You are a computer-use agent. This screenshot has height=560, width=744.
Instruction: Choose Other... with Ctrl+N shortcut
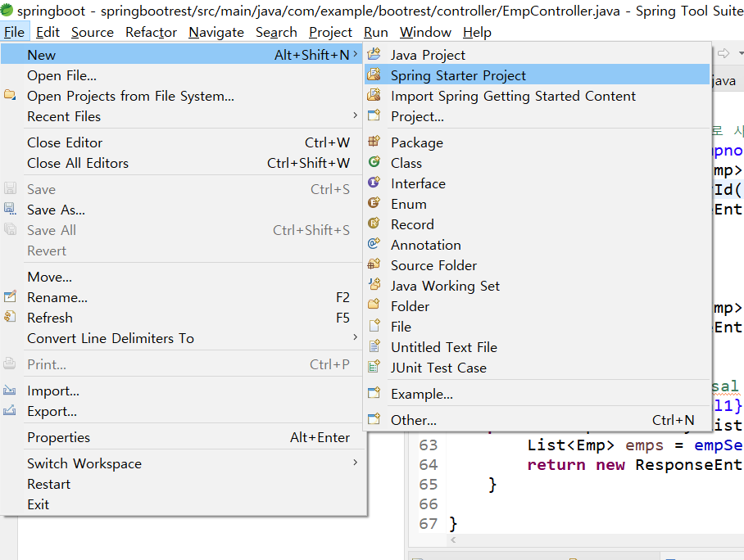pyautogui.click(x=538, y=420)
